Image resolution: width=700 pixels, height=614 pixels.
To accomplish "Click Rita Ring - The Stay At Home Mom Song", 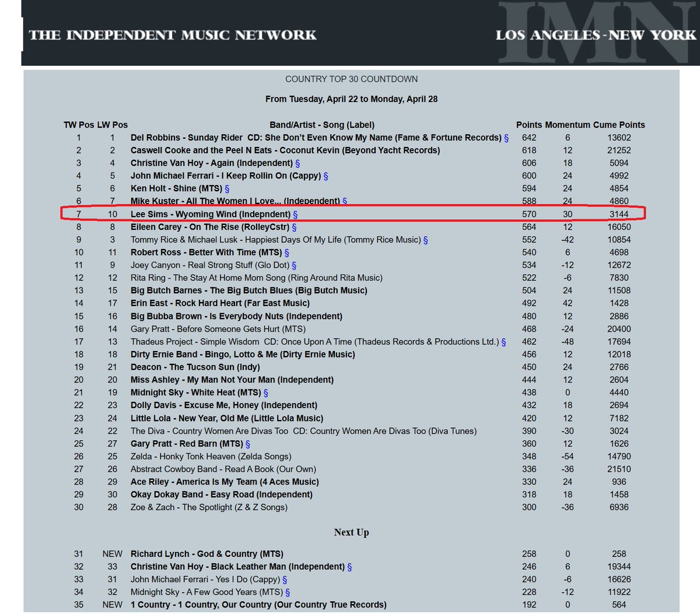I will [x=257, y=278].
